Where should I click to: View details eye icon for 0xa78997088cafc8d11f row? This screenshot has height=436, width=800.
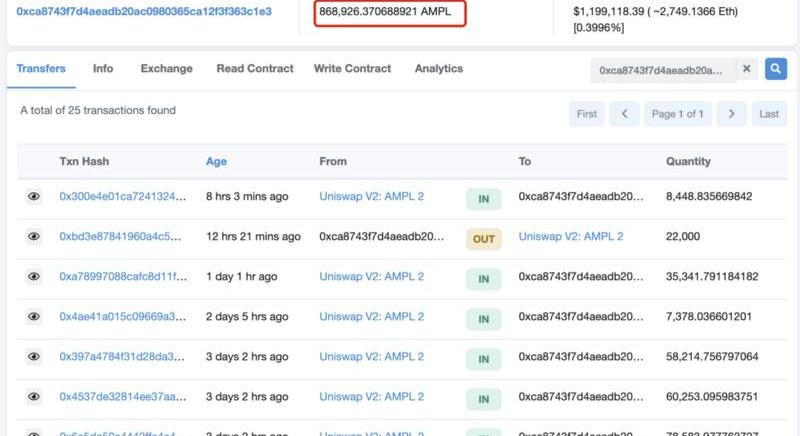(34, 276)
